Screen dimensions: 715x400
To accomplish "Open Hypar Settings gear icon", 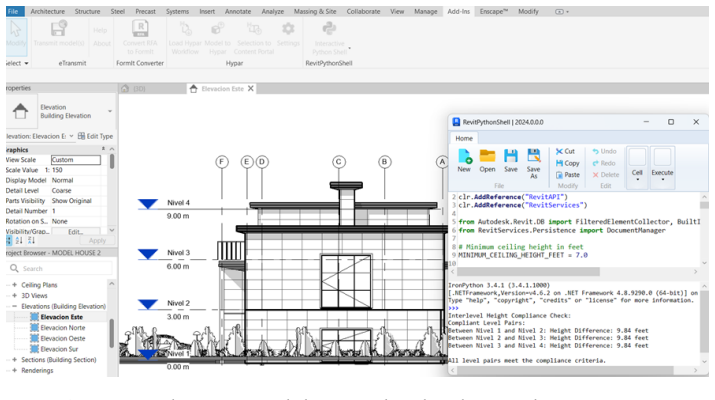I will tap(288, 29).
